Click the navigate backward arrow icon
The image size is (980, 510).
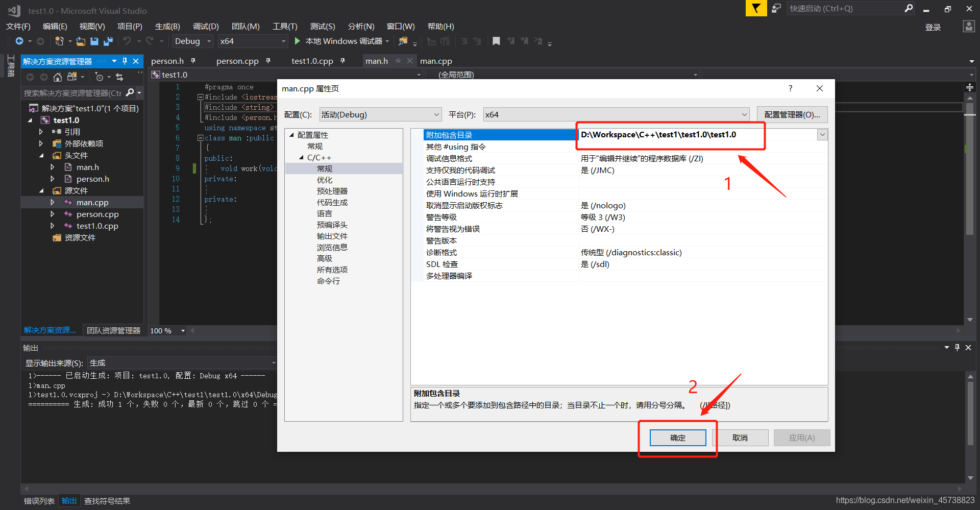tap(19, 41)
